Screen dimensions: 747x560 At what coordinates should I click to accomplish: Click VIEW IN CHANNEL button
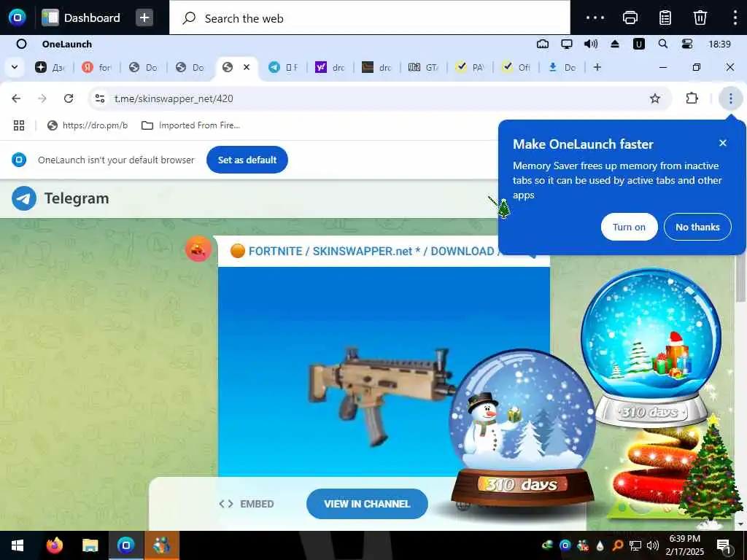pos(367,504)
